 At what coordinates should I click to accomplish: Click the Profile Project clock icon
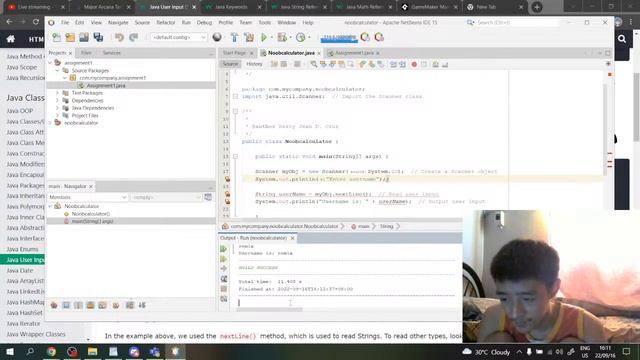tap(300, 38)
